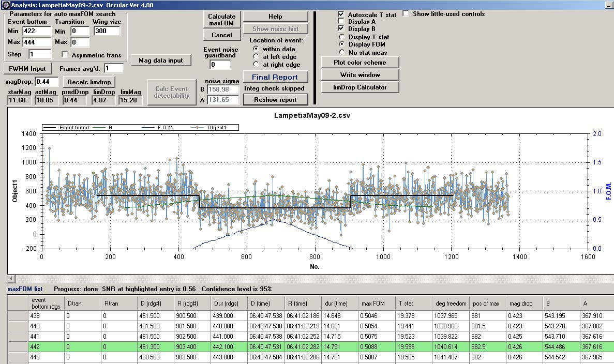Image resolution: width=614 pixels, height=364 pixels.
Task: Click the Event bottom Max field
Action: coord(37,42)
